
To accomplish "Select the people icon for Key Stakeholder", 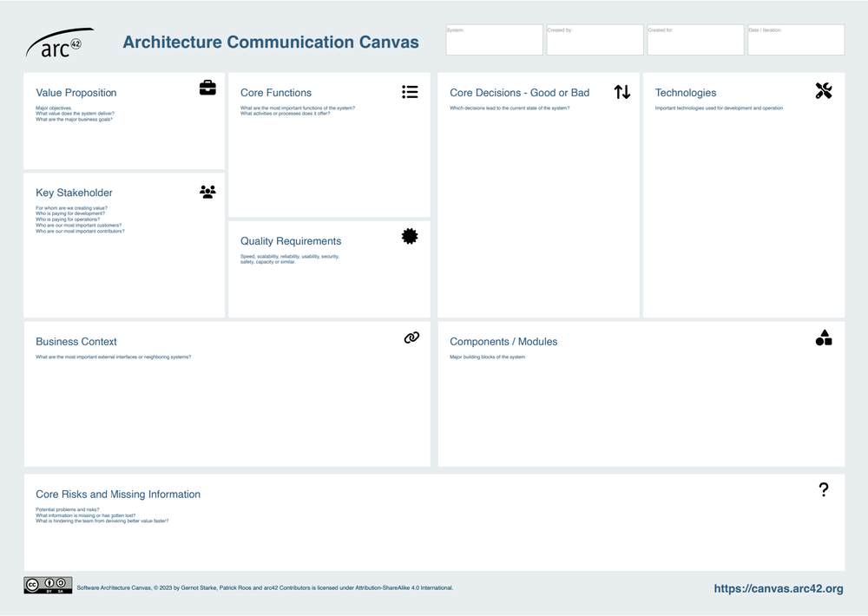I will coord(207,191).
